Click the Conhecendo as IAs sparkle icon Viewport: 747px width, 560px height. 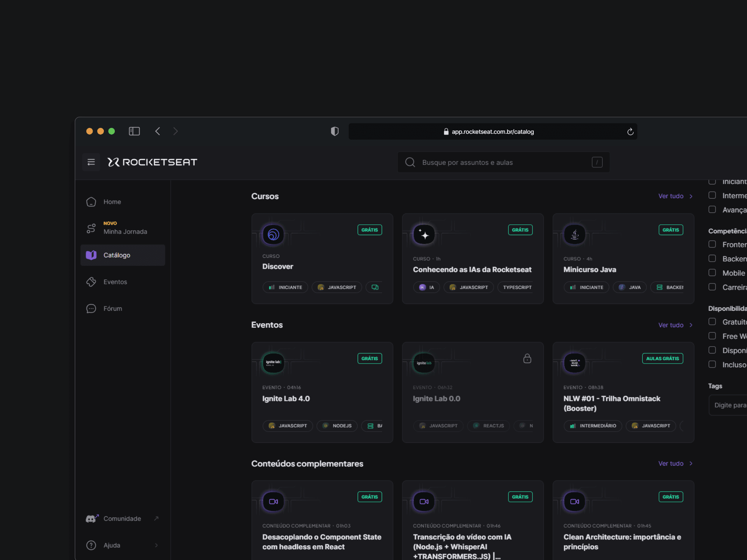point(424,234)
